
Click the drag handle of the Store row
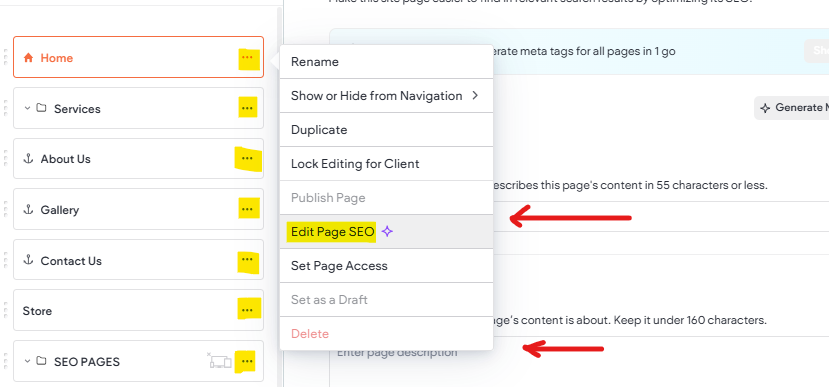5,310
